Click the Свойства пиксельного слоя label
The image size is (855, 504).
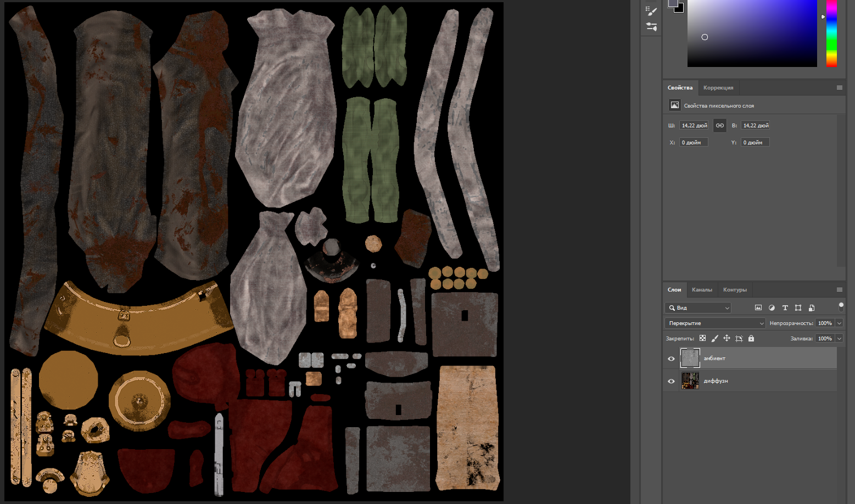[x=719, y=105]
